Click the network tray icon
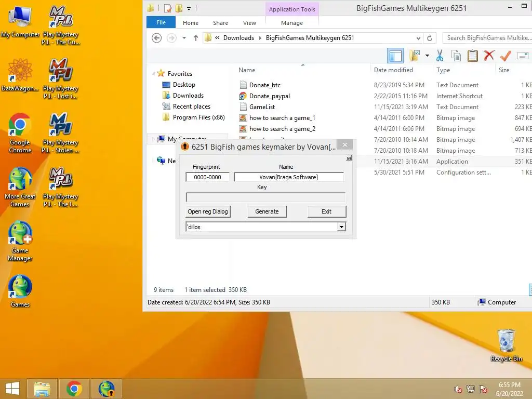 click(x=470, y=389)
